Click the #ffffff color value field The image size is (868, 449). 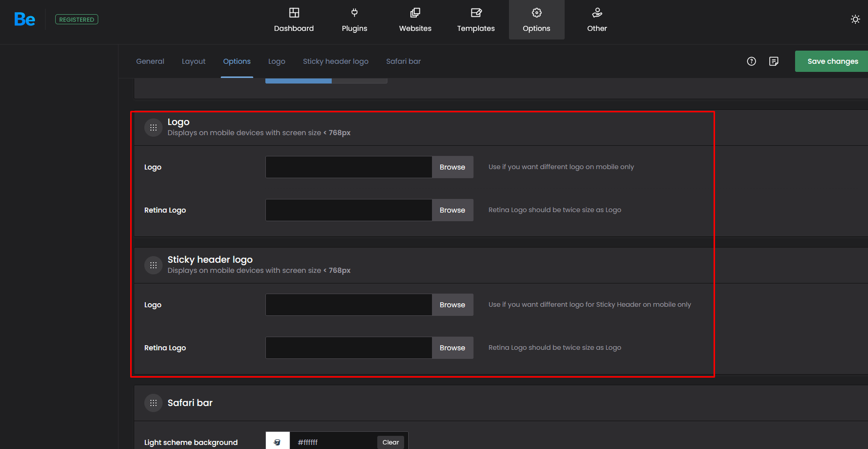click(333, 442)
